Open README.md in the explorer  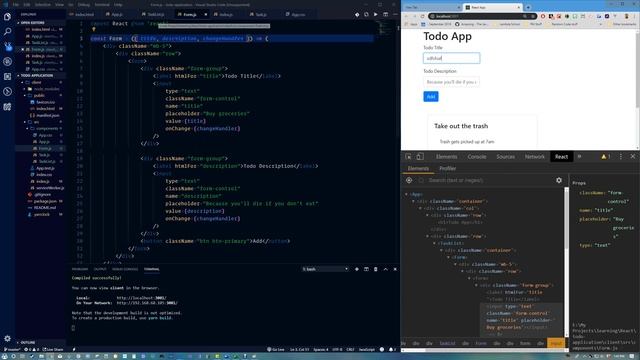(x=44, y=208)
